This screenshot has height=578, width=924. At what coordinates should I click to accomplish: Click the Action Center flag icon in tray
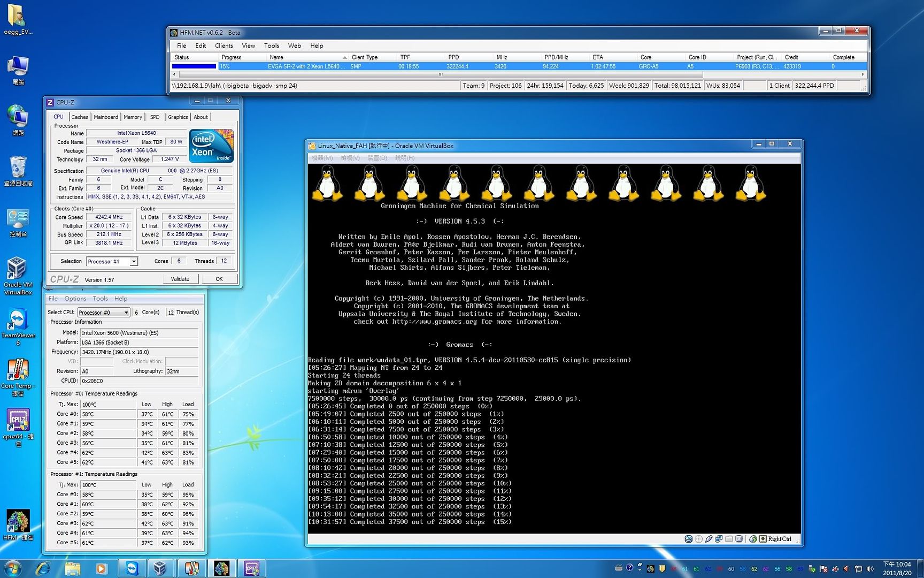(x=824, y=569)
